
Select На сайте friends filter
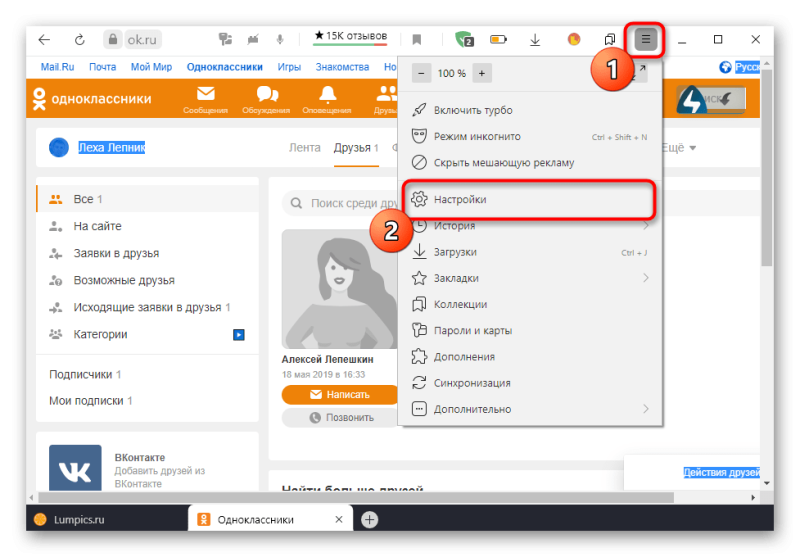coord(147,226)
